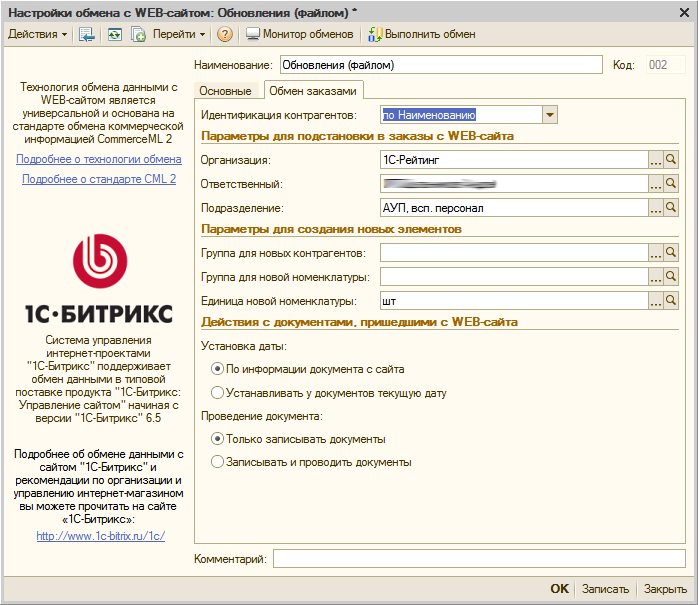Viewport: 698px width, 605px height.
Task: Select the Обмен заказами tab
Action: 313,91
